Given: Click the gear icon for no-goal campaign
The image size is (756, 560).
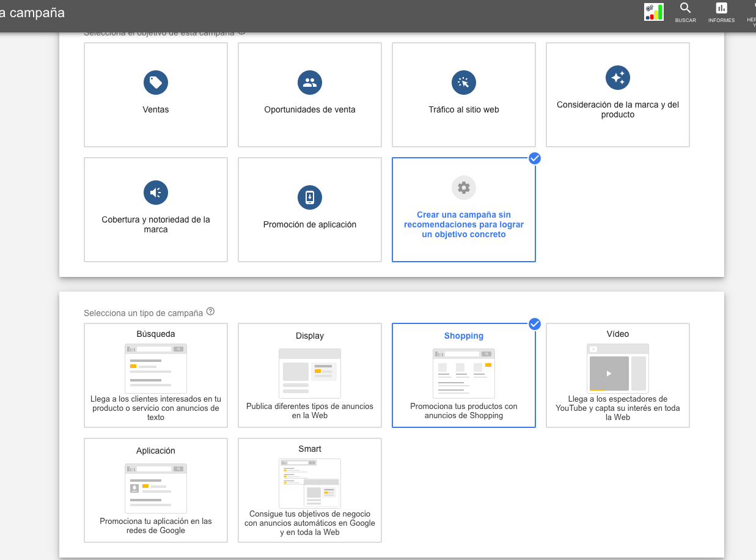Looking at the screenshot, I should tap(464, 188).
